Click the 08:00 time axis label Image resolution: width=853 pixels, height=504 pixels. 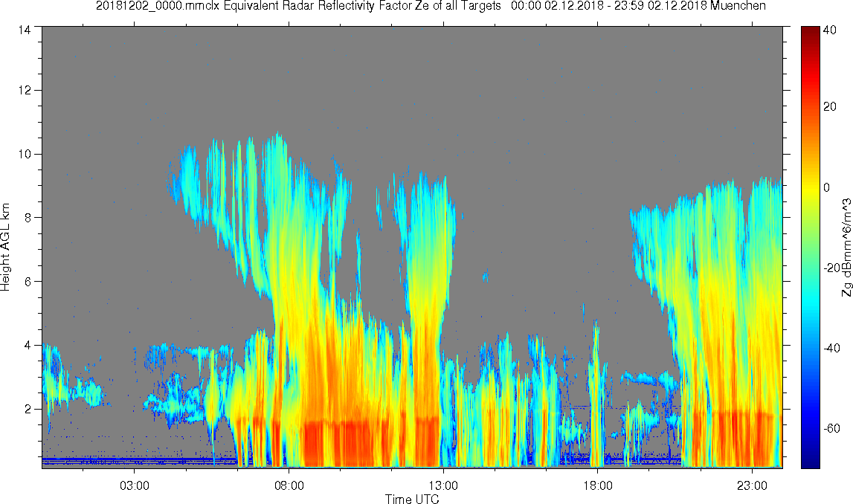[x=289, y=485]
